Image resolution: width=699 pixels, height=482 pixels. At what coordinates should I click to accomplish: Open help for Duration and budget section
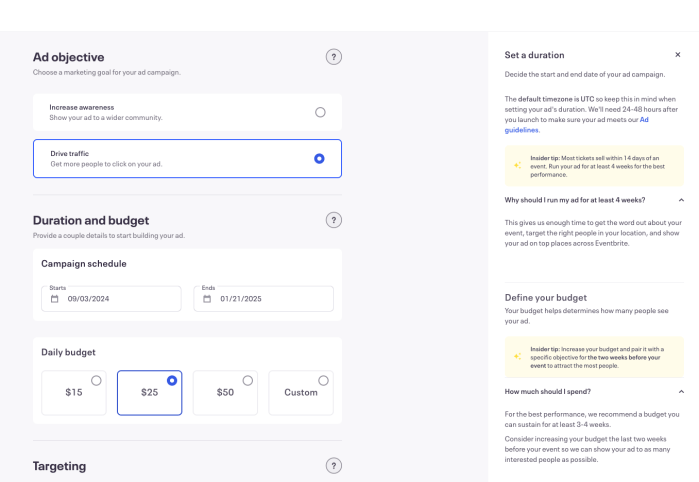pos(334,220)
